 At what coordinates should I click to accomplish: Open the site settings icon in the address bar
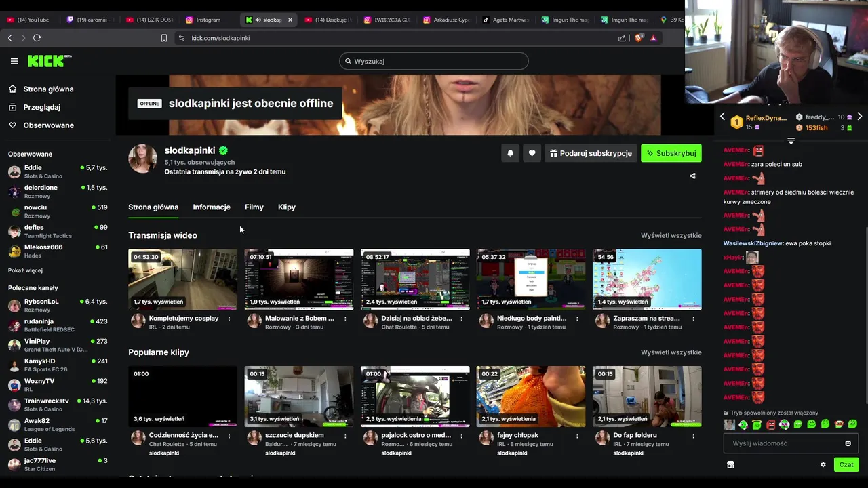pyautogui.click(x=181, y=38)
